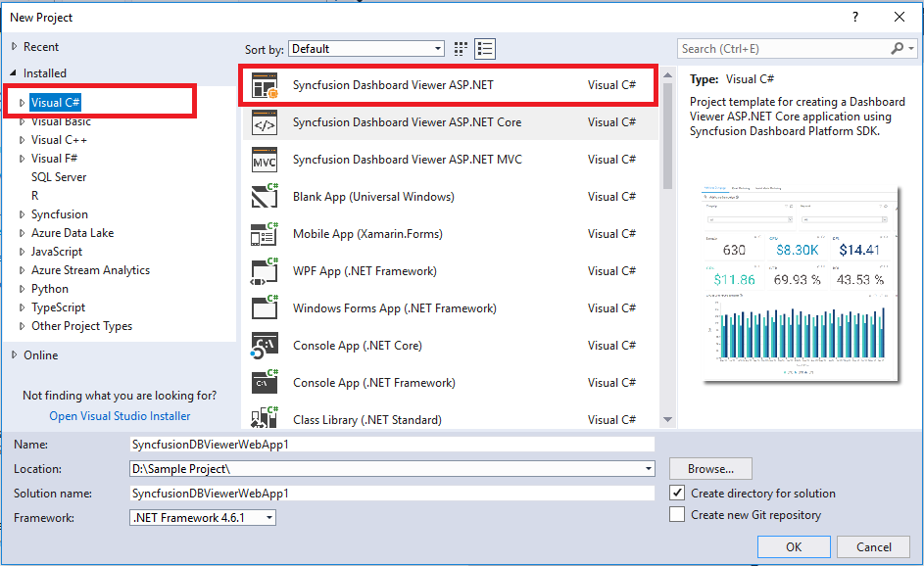924x566 pixels.
Task: Open the Location path dropdown
Action: pyautogui.click(x=647, y=468)
